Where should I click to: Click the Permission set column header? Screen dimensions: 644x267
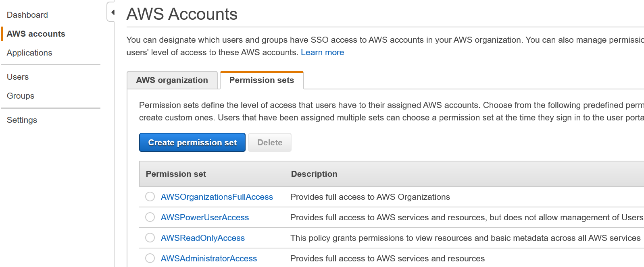(176, 174)
